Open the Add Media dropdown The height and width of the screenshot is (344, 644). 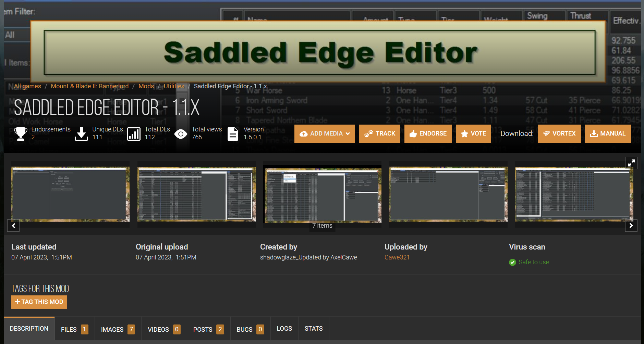[x=325, y=133]
